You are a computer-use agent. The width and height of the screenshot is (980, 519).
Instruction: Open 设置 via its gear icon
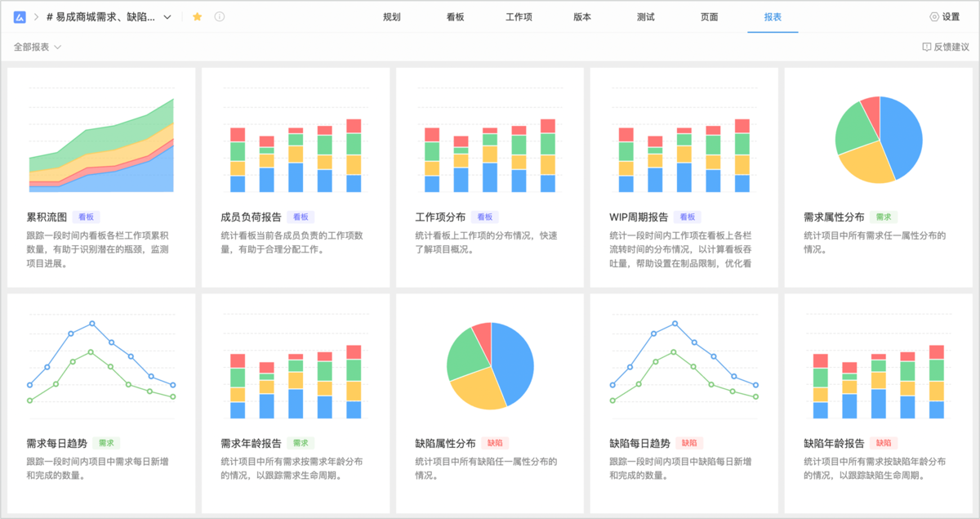click(x=934, y=16)
